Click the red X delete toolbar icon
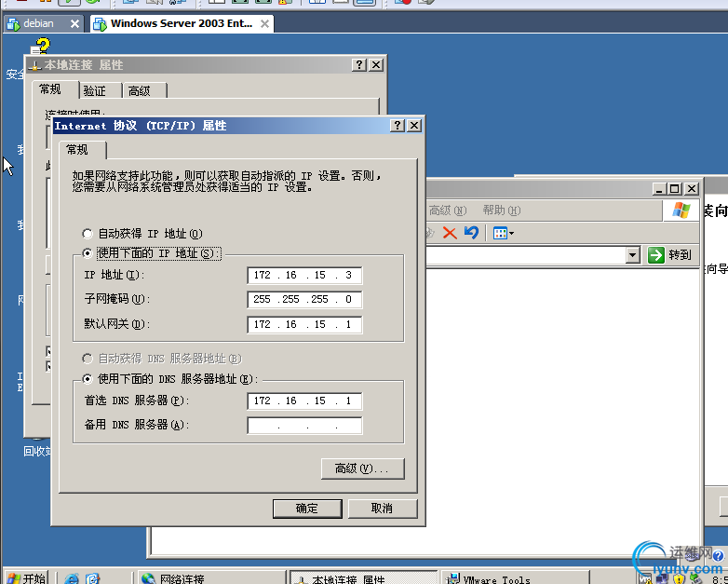Screen dimensions: 728x584 point(450,233)
